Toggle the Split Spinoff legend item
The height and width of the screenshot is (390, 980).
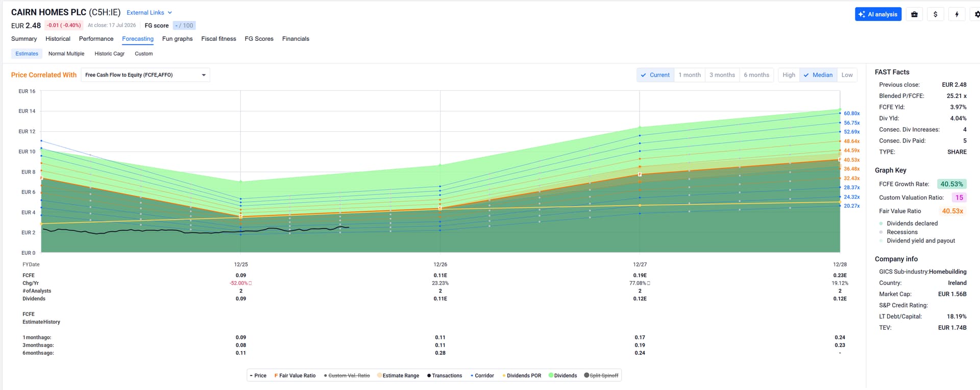tap(601, 376)
